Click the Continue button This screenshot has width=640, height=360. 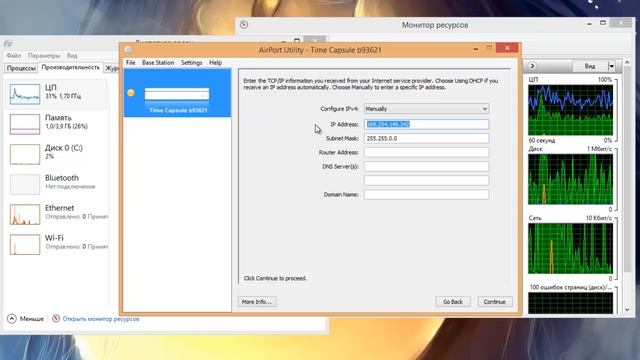click(495, 302)
